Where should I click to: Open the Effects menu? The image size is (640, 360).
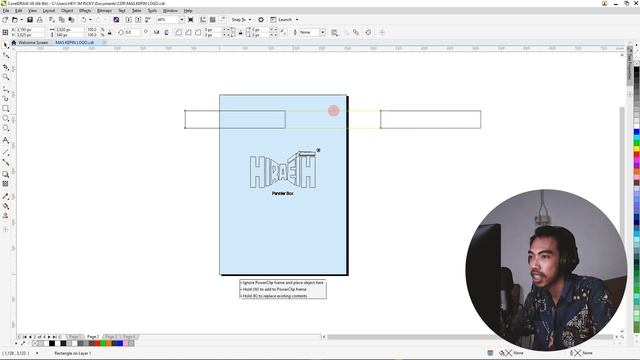coord(85,11)
